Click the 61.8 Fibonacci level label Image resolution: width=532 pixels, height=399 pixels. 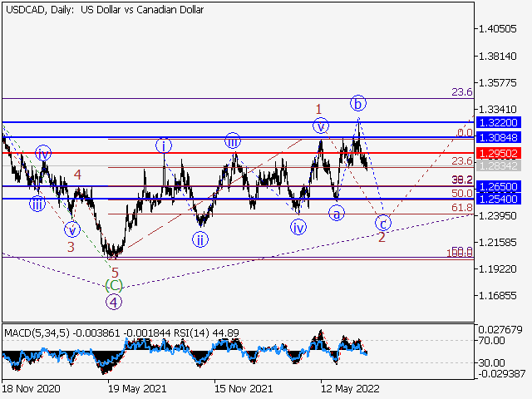[x=461, y=207]
